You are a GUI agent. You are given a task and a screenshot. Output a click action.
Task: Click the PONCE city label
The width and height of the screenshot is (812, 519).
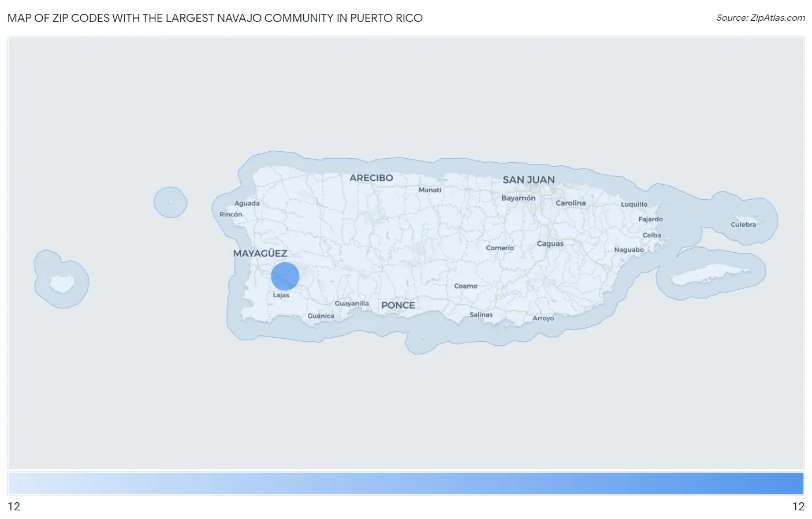(x=398, y=305)
